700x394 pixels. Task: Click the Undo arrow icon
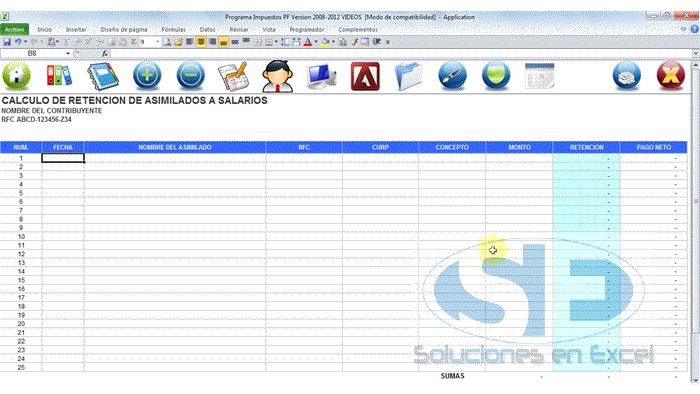(x=18, y=42)
